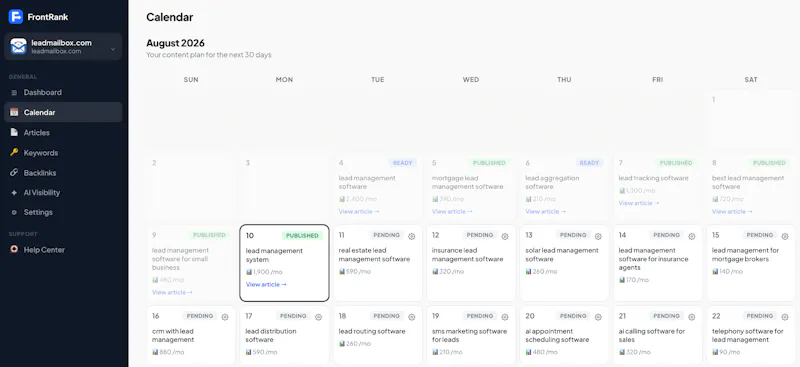Click the FrontRank logo icon
The image size is (800, 367).
click(16, 16)
